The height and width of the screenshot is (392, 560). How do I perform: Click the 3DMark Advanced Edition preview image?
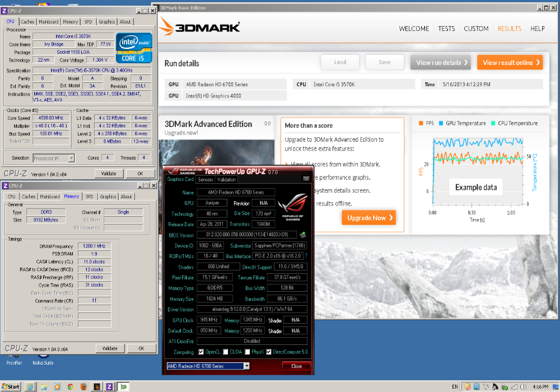coord(216,152)
